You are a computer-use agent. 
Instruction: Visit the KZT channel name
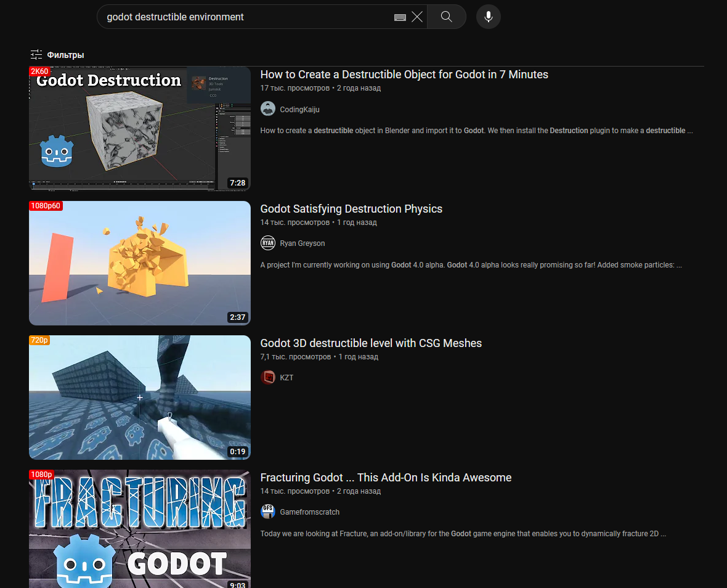click(x=286, y=378)
